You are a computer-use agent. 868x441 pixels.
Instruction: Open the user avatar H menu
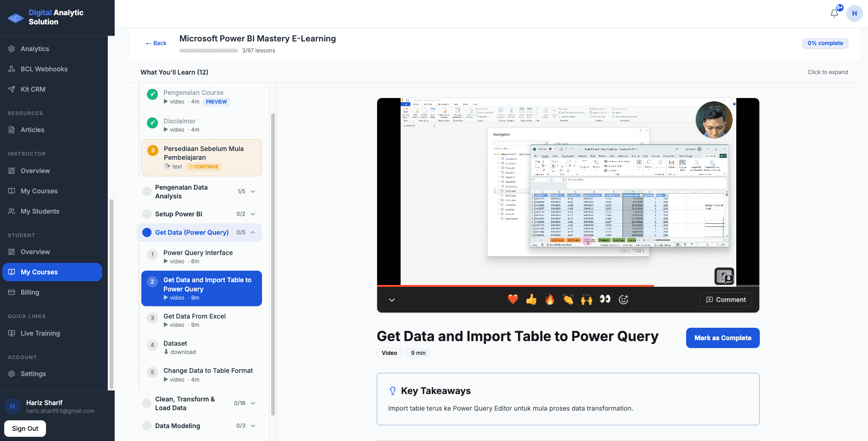click(x=854, y=13)
